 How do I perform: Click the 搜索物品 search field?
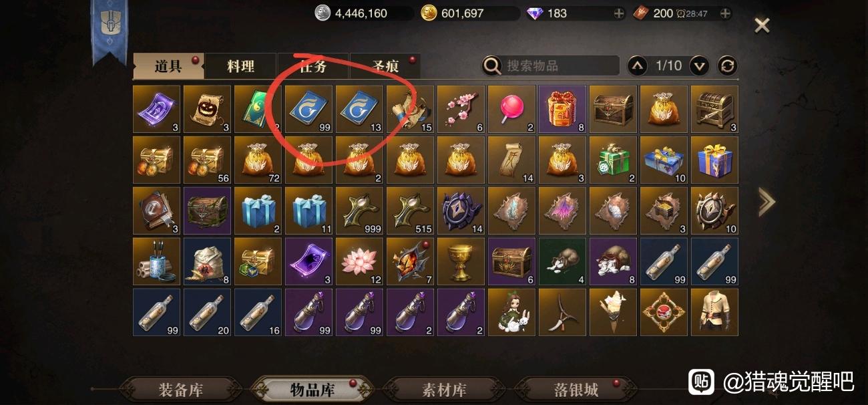coord(551,65)
